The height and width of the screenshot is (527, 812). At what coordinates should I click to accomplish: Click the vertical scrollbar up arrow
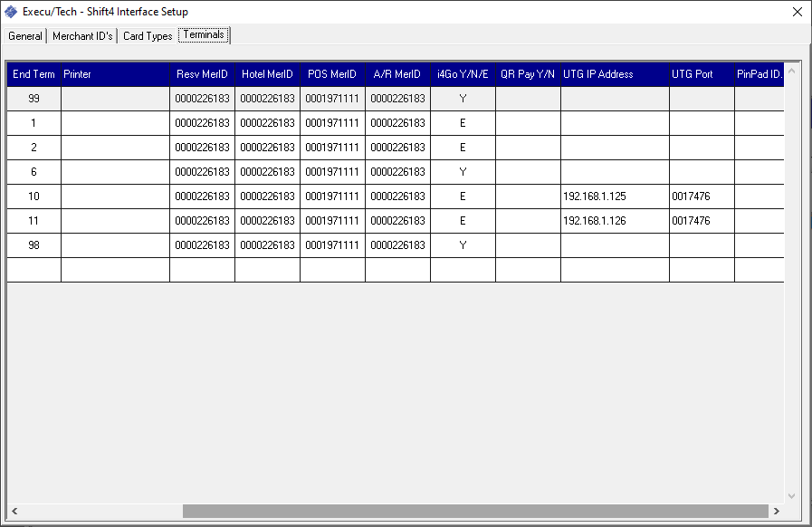pyautogui.click(x=791, y=71)
